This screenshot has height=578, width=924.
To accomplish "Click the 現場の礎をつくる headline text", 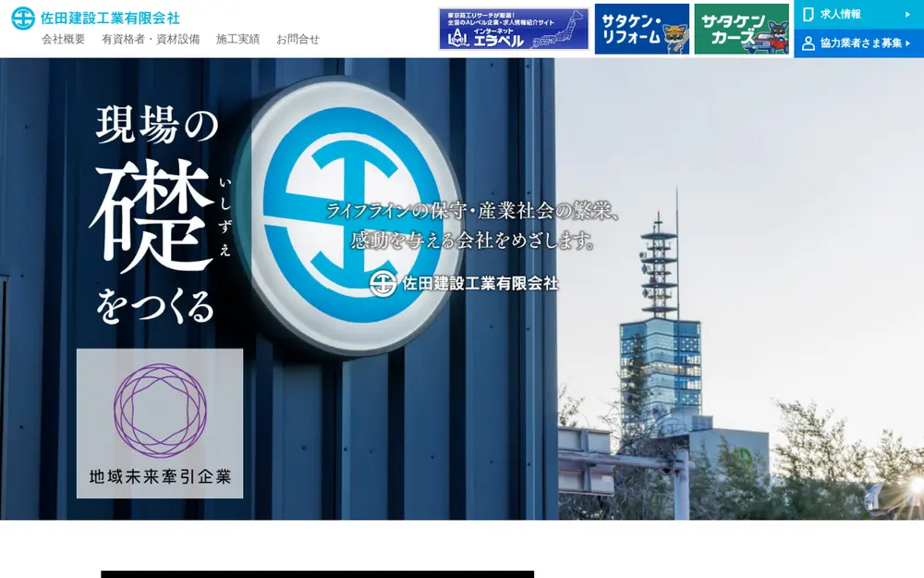I will [159, 215].
